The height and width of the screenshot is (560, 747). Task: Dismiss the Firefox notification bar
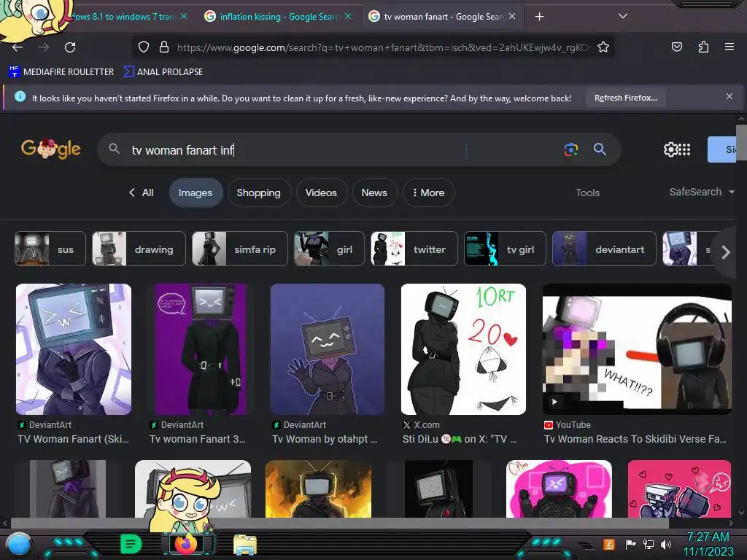729,97
